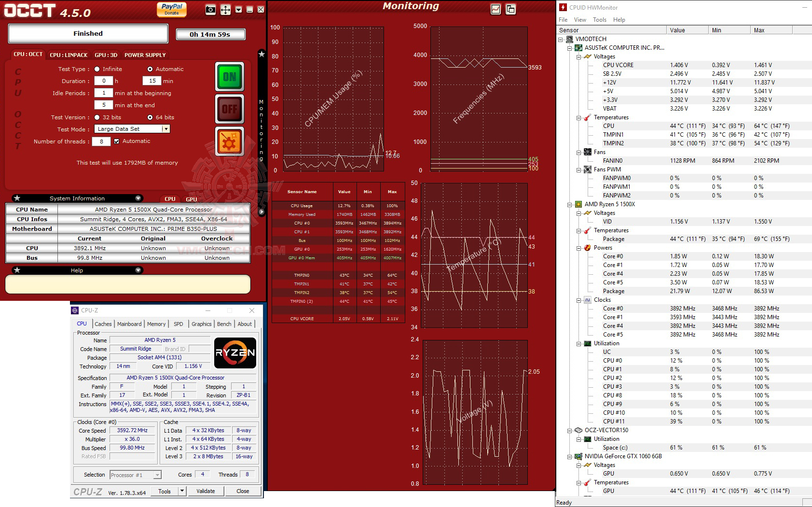The height and width of the screenshot is (507, 812).
Task: Click the idle minutes at the end field
Action: [x=104, y=105]
